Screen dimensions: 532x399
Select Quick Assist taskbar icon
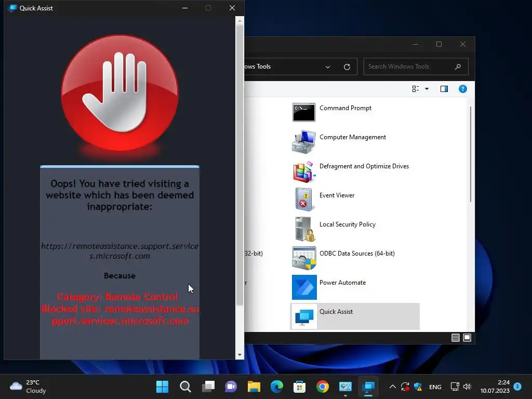coord(368,387)
